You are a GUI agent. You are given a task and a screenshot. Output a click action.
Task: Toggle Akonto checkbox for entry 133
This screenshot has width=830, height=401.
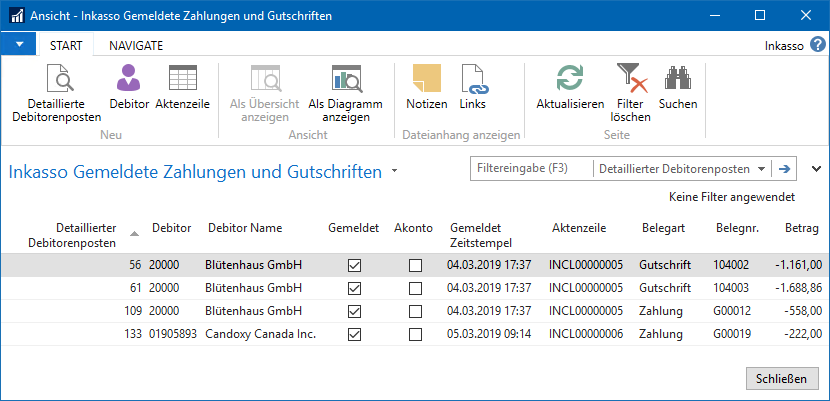point(416,334)
